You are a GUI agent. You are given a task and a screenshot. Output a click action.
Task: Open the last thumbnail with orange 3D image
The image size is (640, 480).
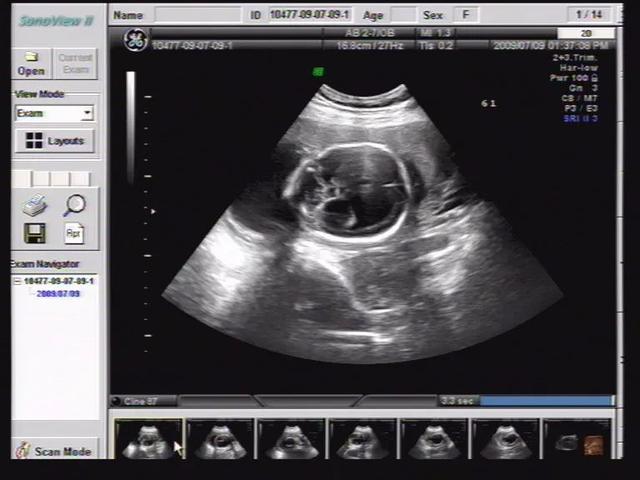point(579,440)
